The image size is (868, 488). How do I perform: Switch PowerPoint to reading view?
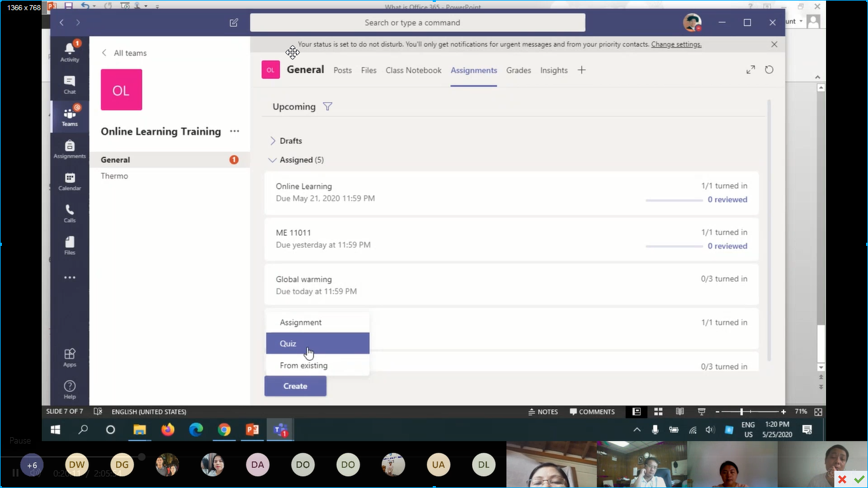click(680, 412)
